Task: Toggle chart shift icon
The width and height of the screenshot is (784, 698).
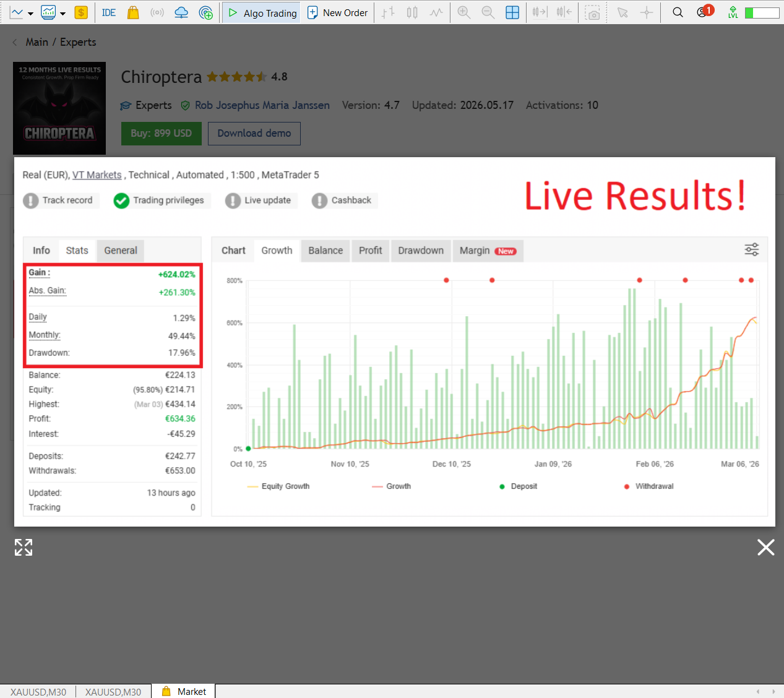Action: 564,12
